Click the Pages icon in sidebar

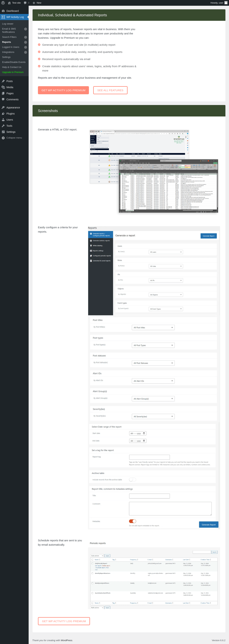pos(3,93)
